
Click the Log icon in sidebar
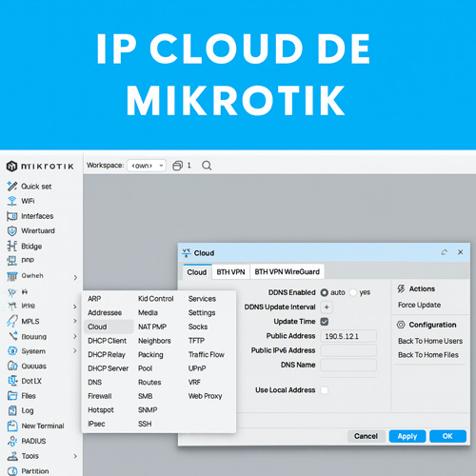tap(12, 410)
